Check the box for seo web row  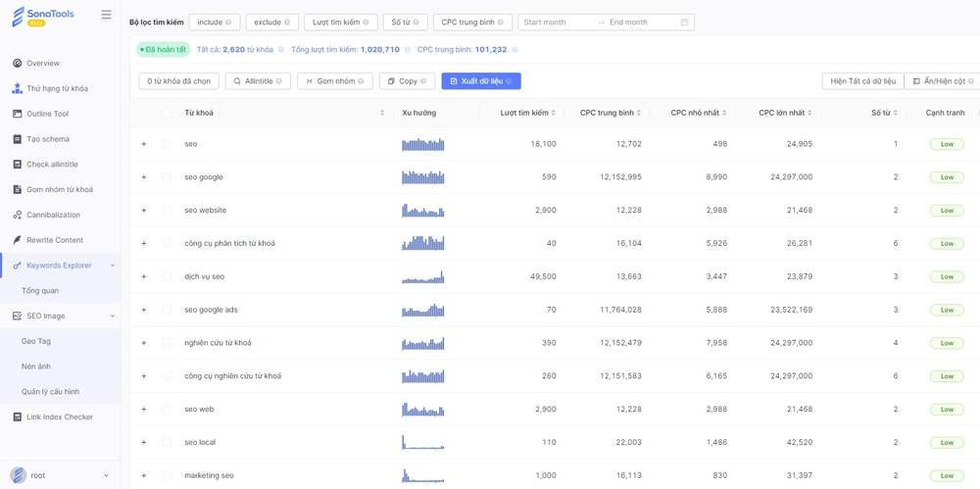coord(167,409)
